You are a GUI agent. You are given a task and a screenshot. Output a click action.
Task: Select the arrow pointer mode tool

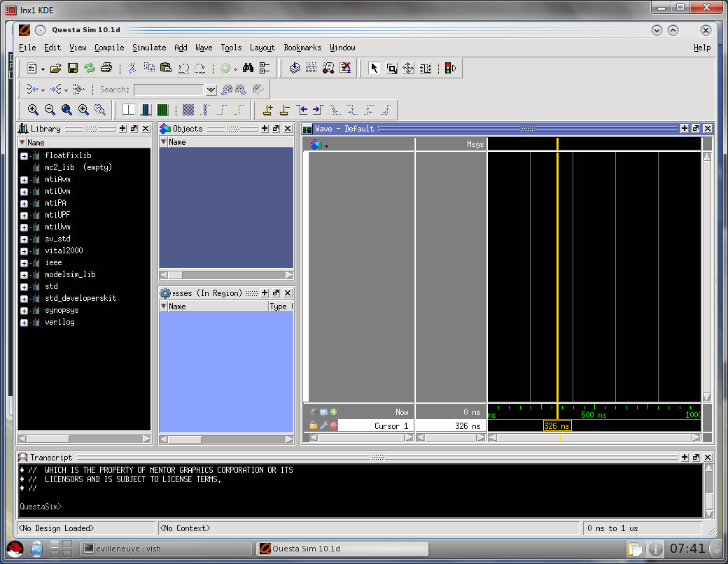[x=374, y=69]
